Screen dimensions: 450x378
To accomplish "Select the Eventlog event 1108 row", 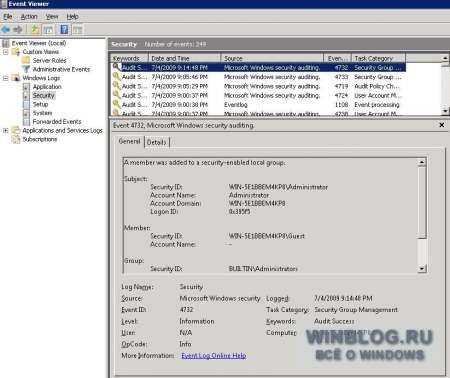I will point(258,105).
